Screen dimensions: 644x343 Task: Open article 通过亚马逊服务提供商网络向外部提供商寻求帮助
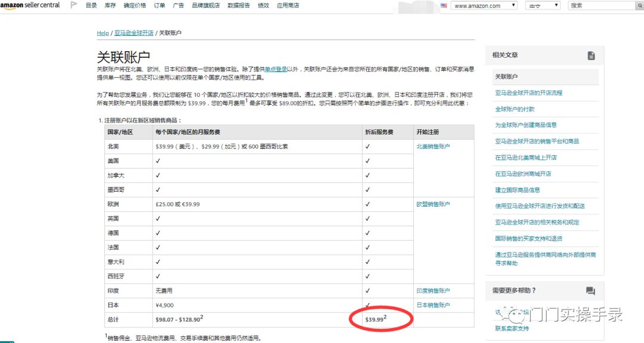pyautogui.click(x=546, y=259)
